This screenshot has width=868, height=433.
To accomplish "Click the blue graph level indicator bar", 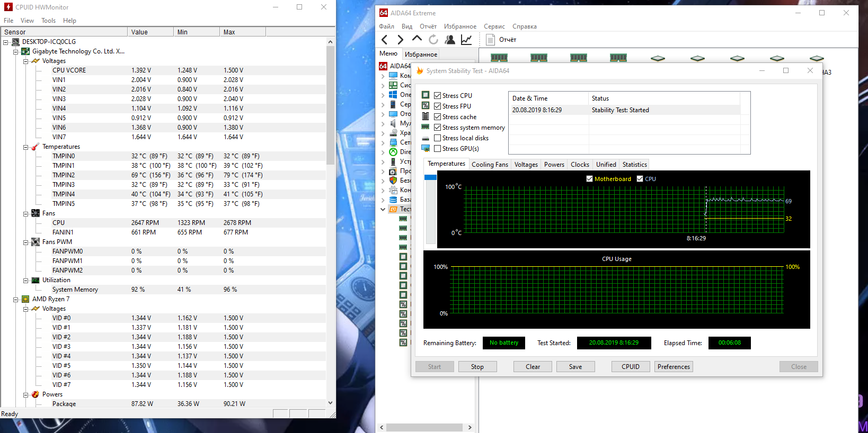I will [x=431, y=177].
